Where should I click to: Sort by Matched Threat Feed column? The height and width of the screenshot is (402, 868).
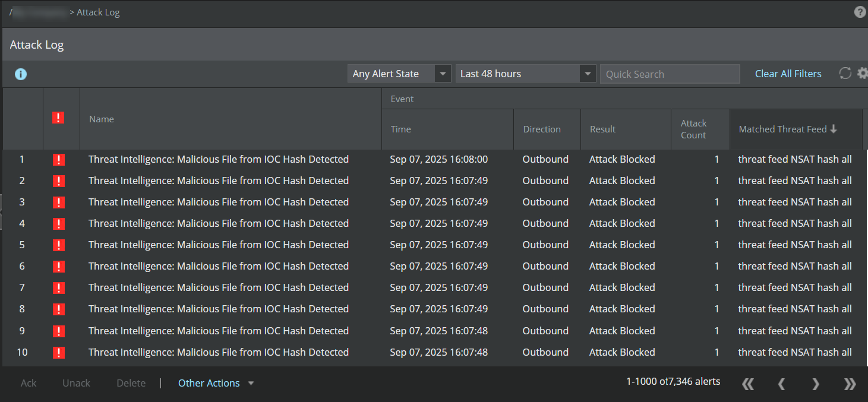[796, 129]
